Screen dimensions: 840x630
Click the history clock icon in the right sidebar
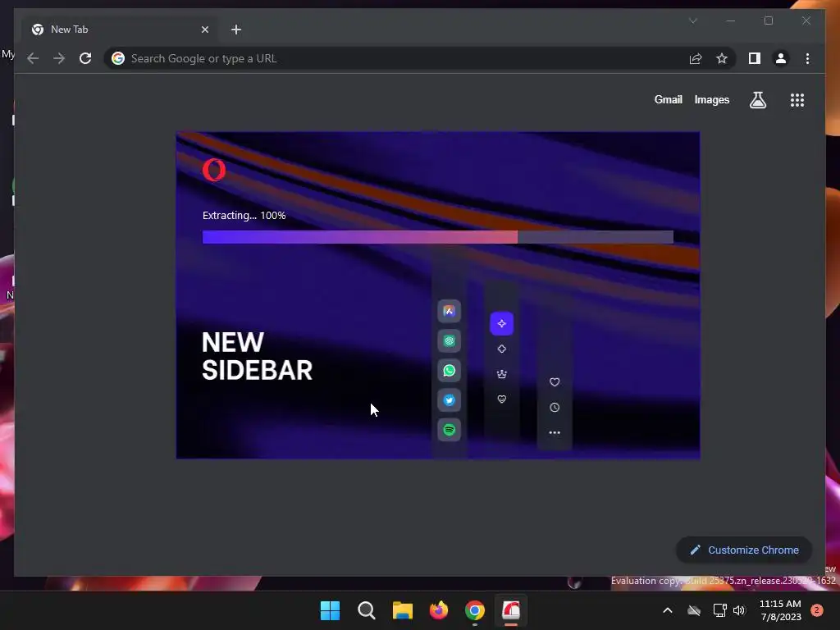[x=555, y=407]
